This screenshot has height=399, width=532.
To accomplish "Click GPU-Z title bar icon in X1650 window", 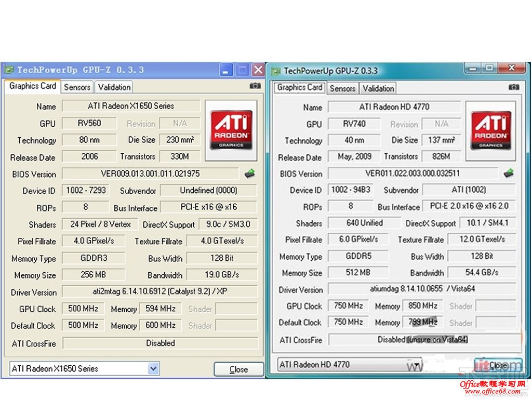I will tap(8, 70).
